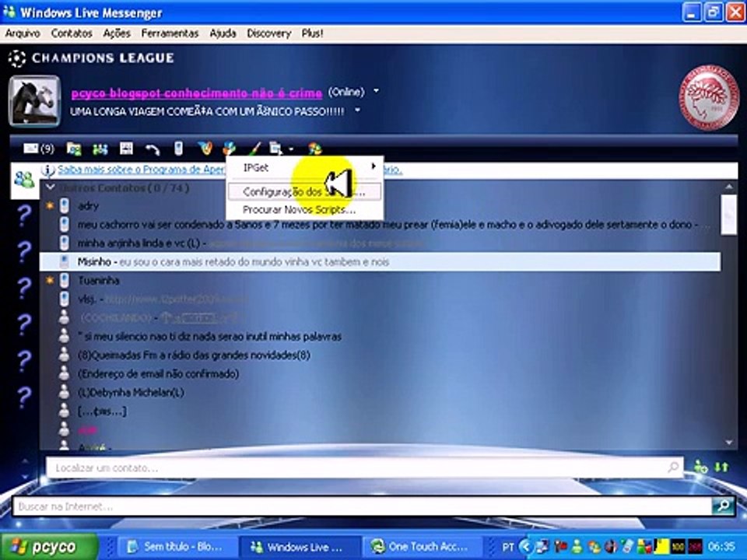Click the Buscar na Internet search field
This screenshot has height=560, width=747.
362,506
